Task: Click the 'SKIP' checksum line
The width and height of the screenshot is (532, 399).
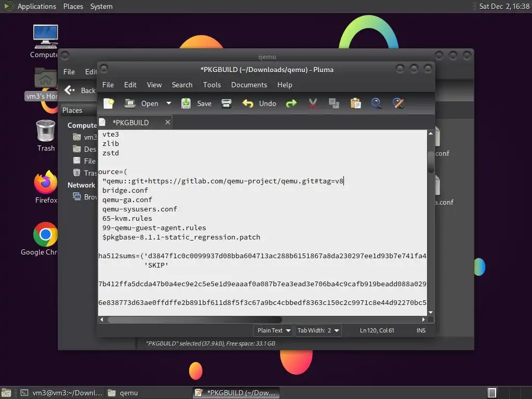Action: tap(156, 265)
